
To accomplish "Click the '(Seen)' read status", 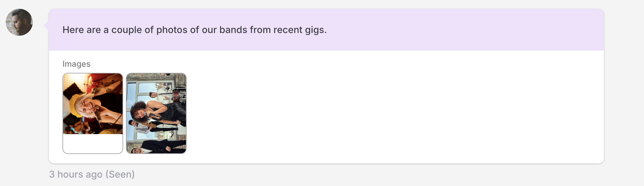I will pyautogui.click(x=120, y=174).
